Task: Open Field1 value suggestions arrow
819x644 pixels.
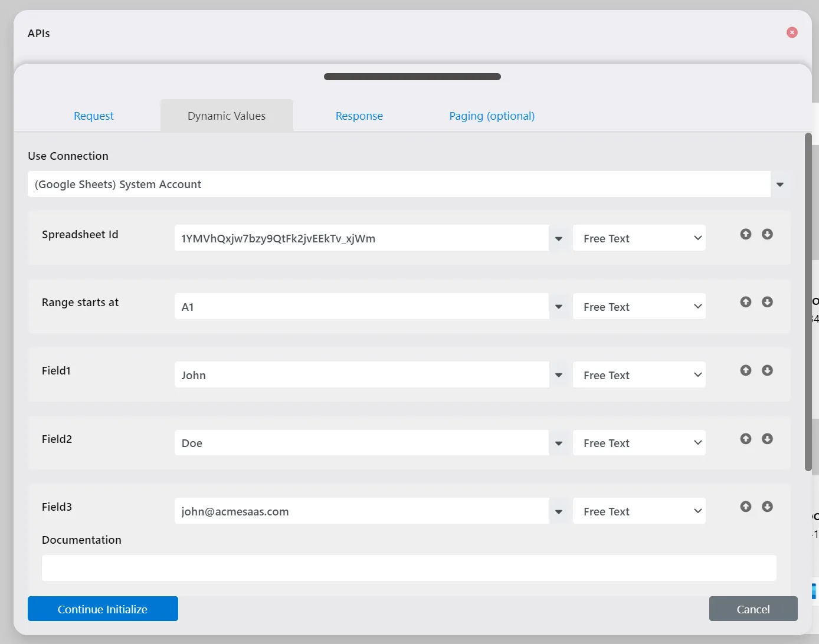Action: [x=559, y=375]
